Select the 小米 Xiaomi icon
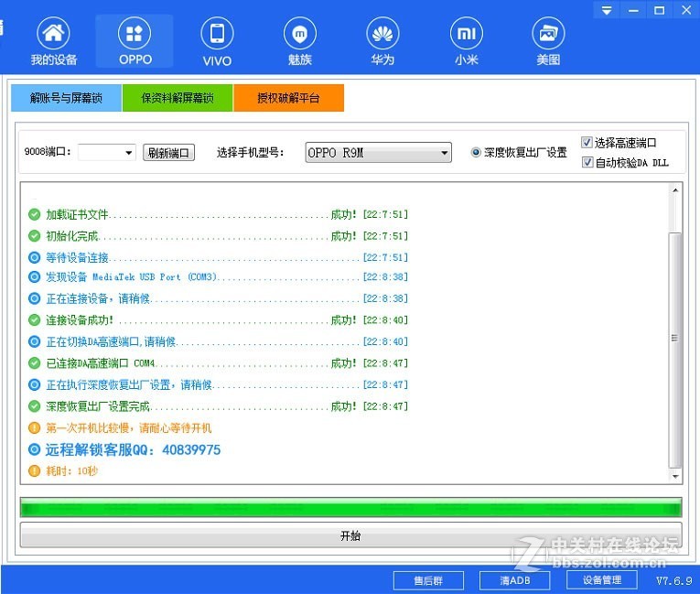The image size is (700, 594). [466, 35]
